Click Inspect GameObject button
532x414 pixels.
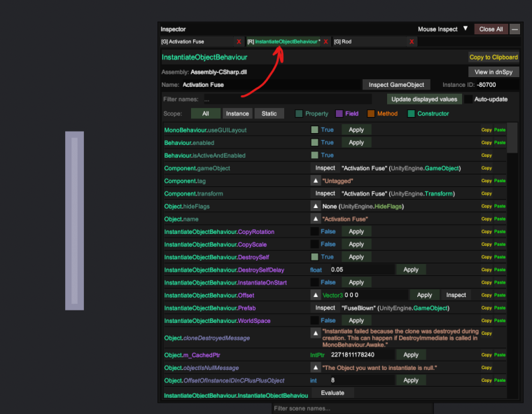[396, 85]
